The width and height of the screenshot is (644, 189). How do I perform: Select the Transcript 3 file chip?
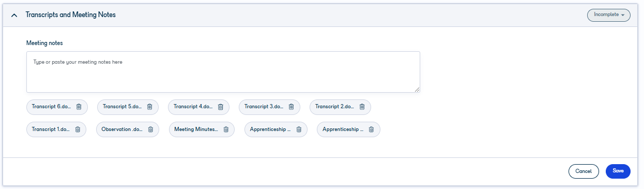[x=264, y=107]
